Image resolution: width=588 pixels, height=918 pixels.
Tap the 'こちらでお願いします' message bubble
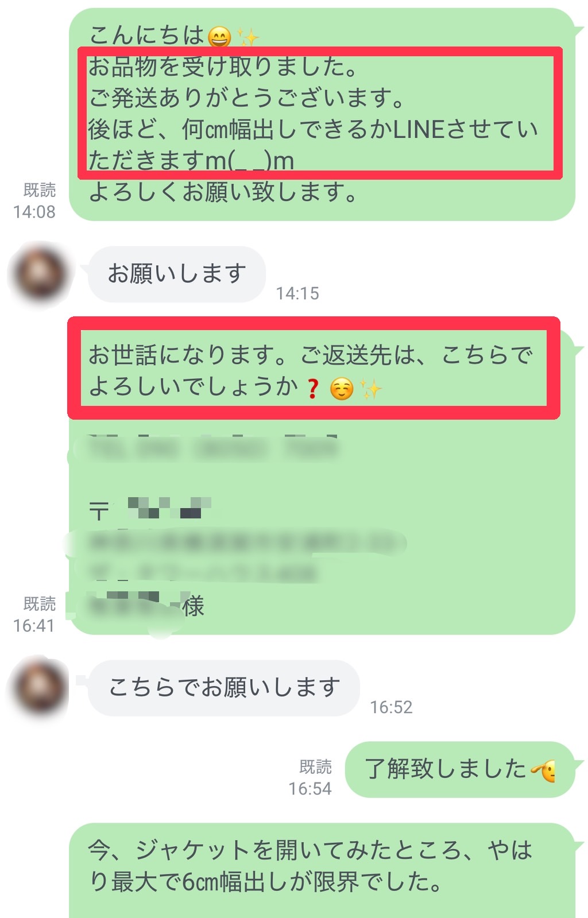[223, 687]
